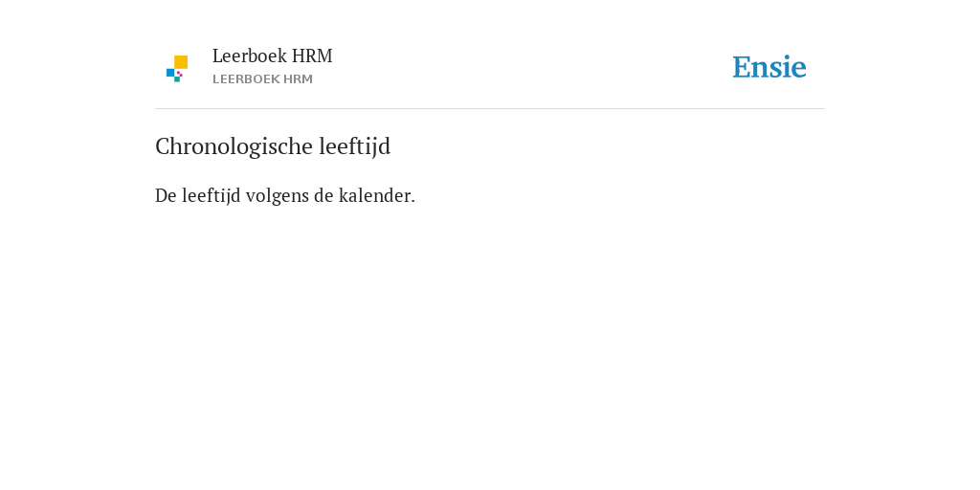Click the teal square in the logo

point(177,79)
